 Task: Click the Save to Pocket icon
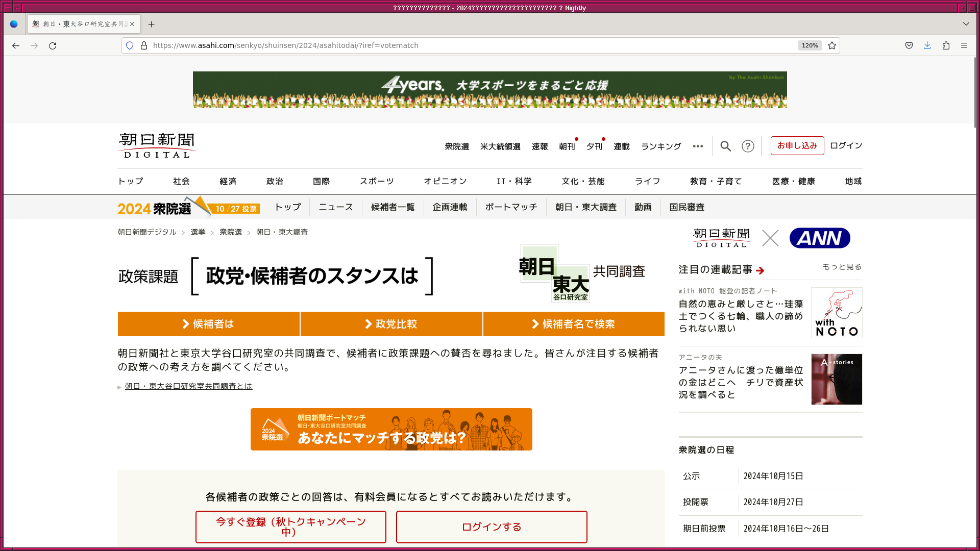[909, 45]
